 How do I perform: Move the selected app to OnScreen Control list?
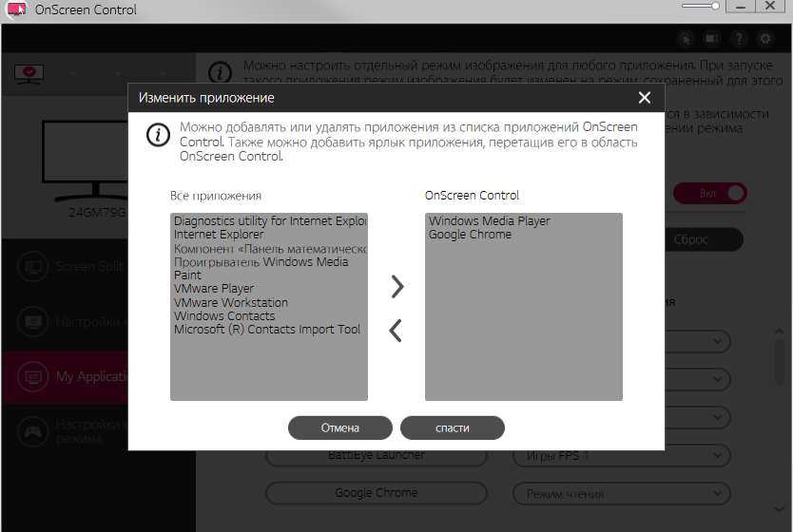397,287
